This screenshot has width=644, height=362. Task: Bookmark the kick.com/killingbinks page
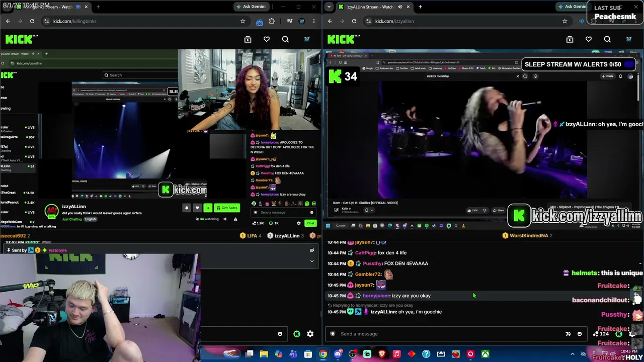(243, 21)
